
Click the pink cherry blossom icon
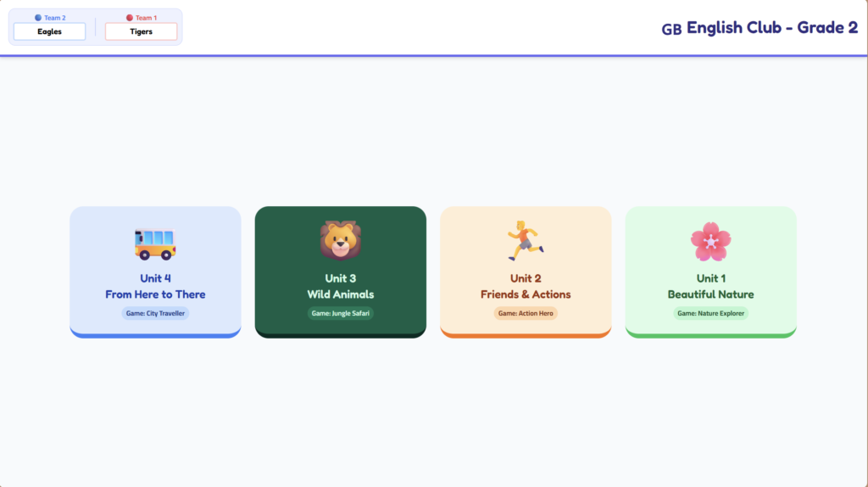tap(710, 241)
